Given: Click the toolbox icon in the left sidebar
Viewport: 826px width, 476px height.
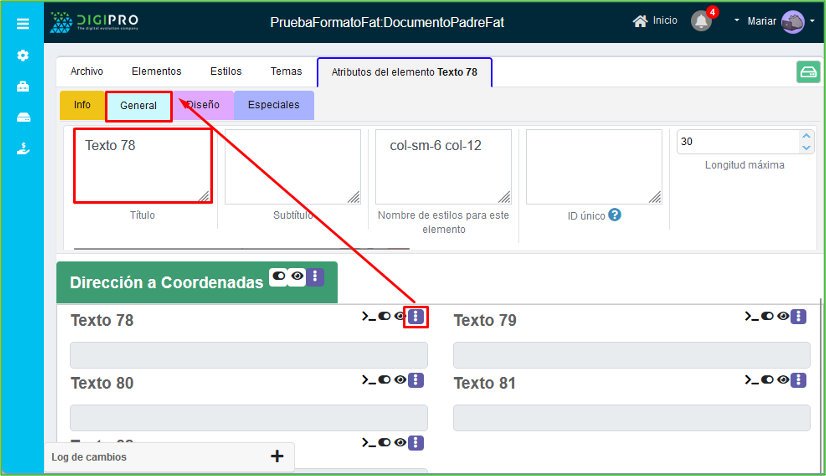Looking at the screenshot, I should click(x=22, y=87).
